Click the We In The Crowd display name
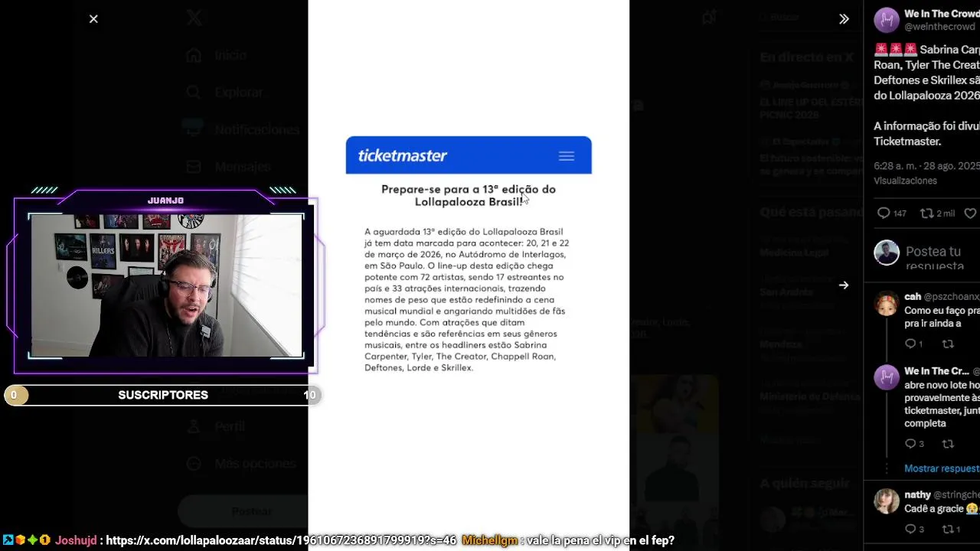 pos(942,14)
